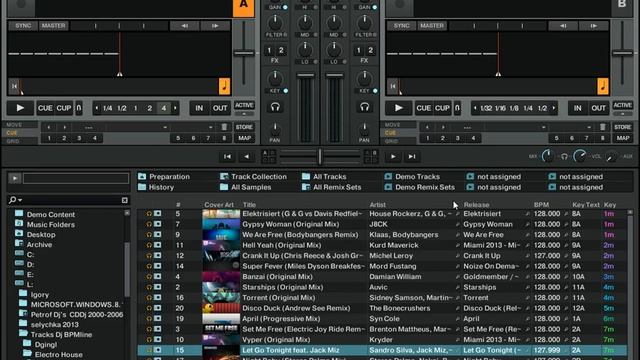Toggle SYNC on Deck A
Image resolution: width=640 pixels, height=360 pixels.
point(23,26)
